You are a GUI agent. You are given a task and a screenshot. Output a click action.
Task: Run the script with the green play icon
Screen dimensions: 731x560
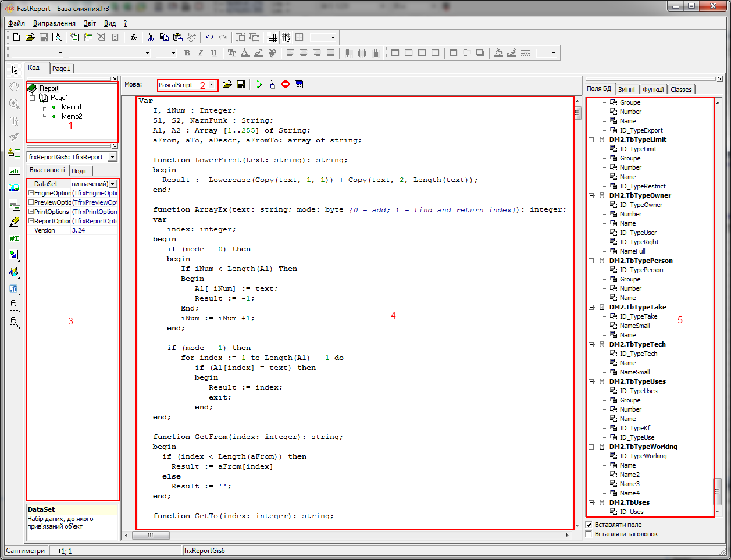tap(259, 85)
